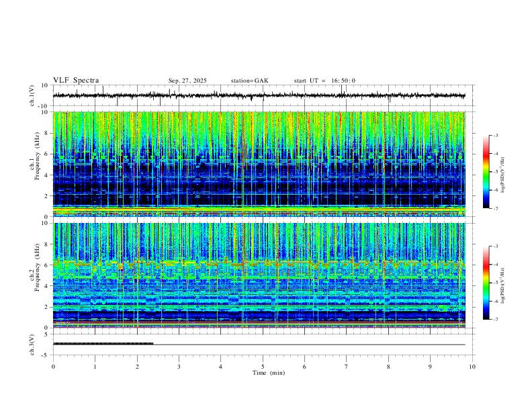
Task: Click the ch.2 'Frequency (kHz)' axis label
Action: (37, 267)
